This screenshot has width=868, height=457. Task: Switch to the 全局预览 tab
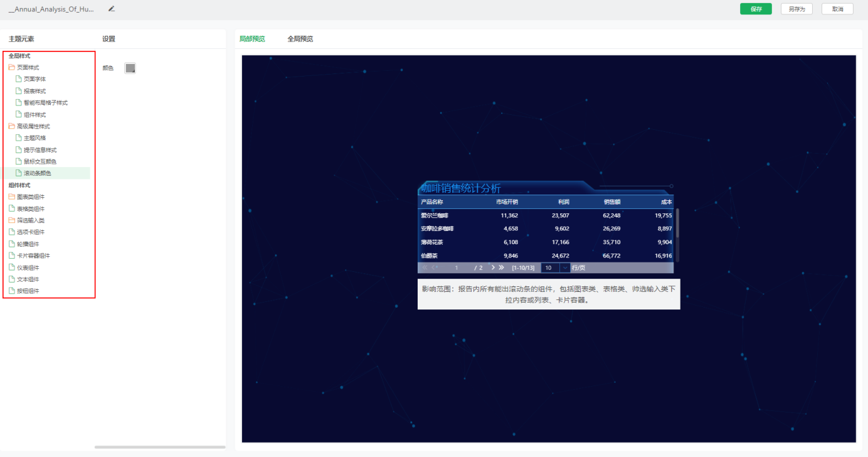(300, 38)
